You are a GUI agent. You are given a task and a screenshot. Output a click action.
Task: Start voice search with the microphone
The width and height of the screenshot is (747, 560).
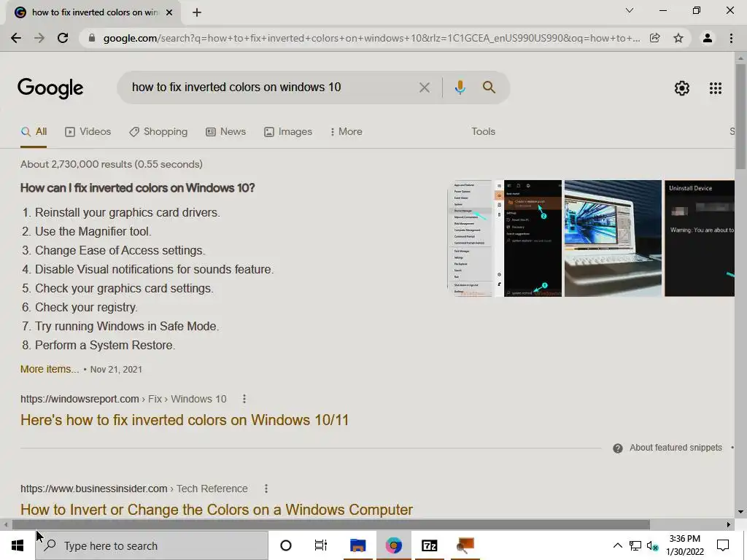[460, 87]
